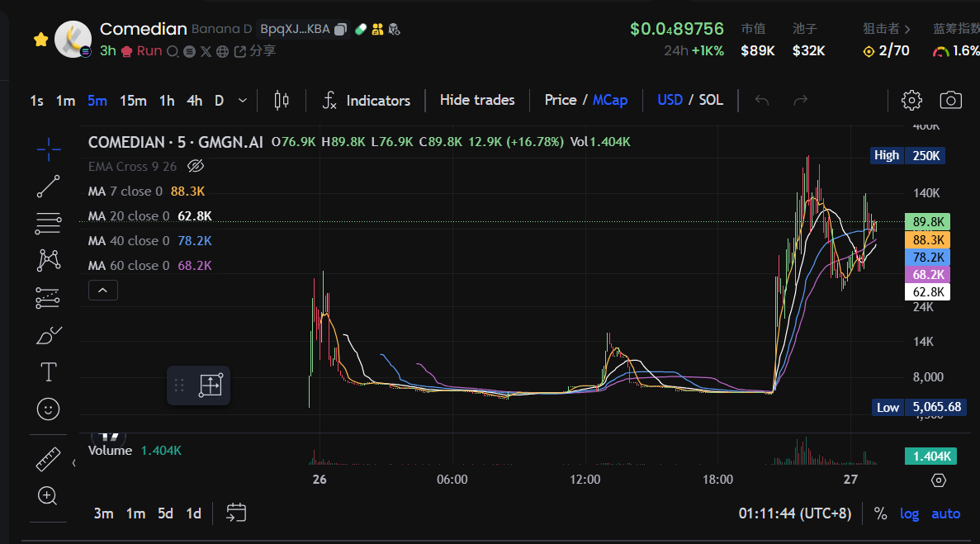Toggle auto scale on price axis
Screen dimensions: 980x544
[945, 513]
